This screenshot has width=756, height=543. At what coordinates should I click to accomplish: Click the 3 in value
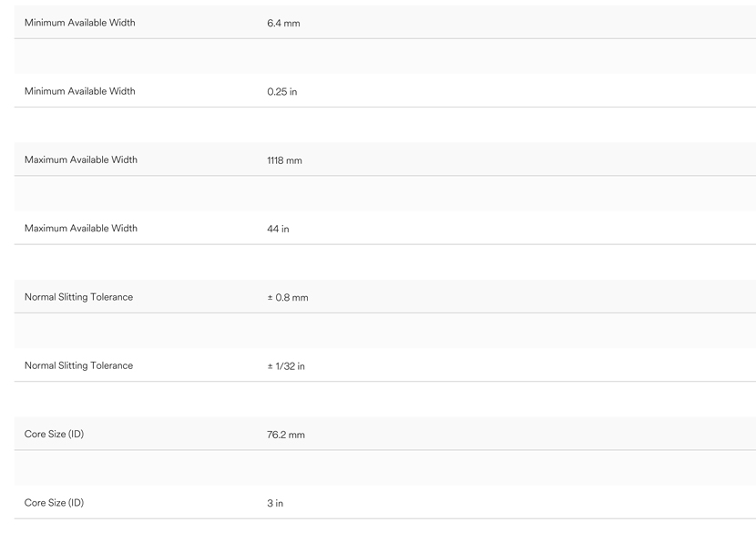(x=275, y=503)
